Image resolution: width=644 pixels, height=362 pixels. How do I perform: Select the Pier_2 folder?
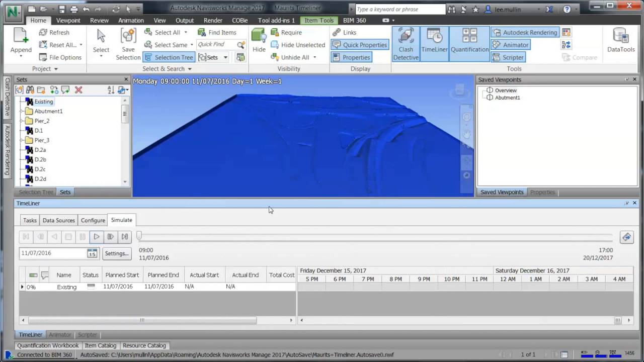pyautogui.click(x=42, y=121)
